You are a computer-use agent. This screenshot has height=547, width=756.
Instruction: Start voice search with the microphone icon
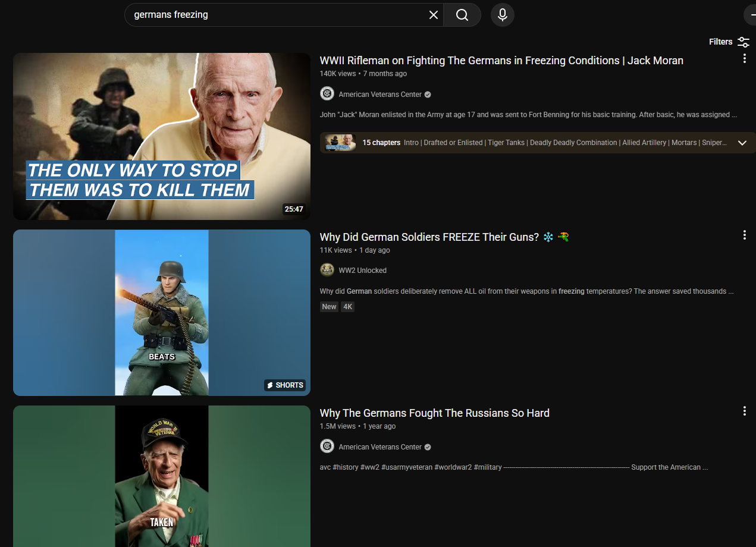pos(503,15)
